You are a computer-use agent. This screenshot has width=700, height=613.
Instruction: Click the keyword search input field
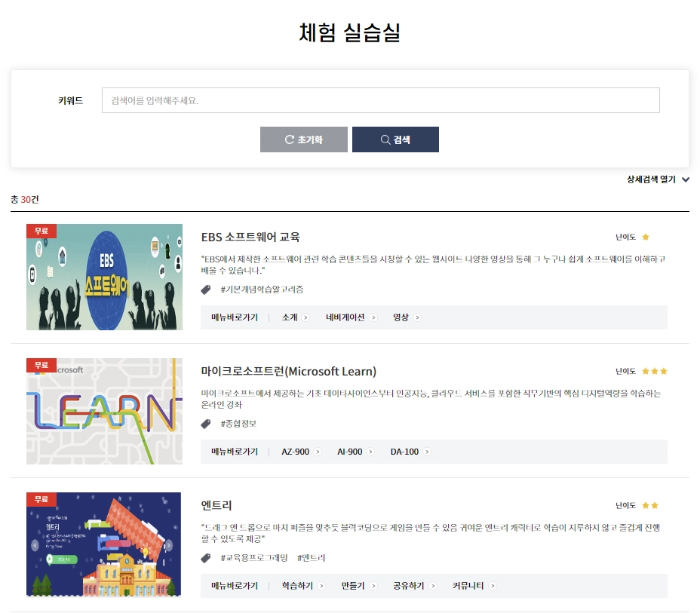tap(380, 100)
